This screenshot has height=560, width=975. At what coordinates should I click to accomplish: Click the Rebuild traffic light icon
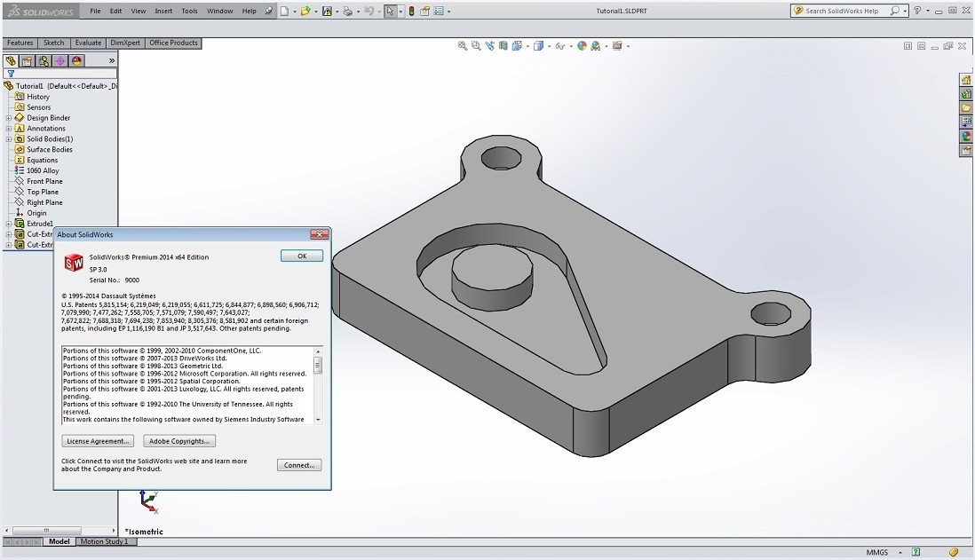pyautogui.click(x=411, y=12)
